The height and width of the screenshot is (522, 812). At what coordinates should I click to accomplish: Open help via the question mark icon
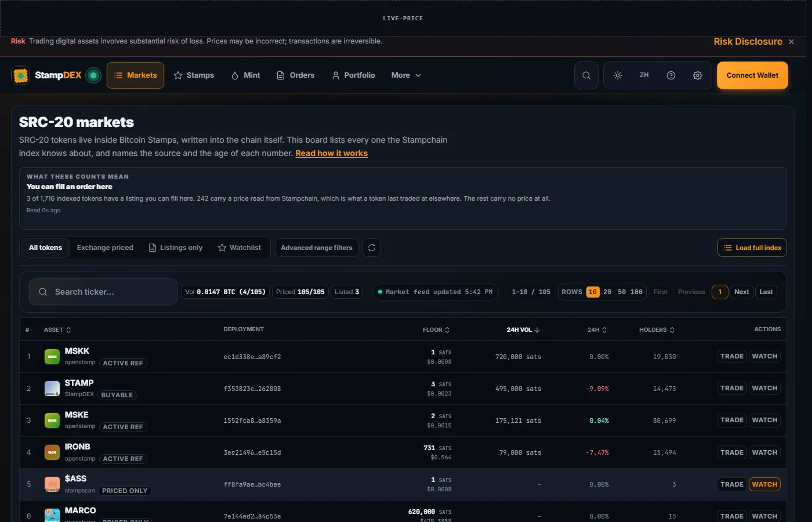click(671, 75)
